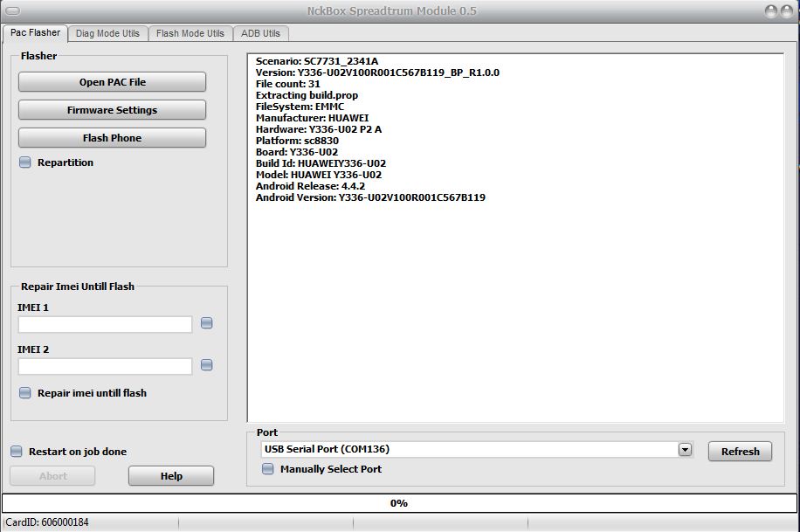
Task: Select the CardID: 606000184 status entry
Action: [x=47, y=522]
